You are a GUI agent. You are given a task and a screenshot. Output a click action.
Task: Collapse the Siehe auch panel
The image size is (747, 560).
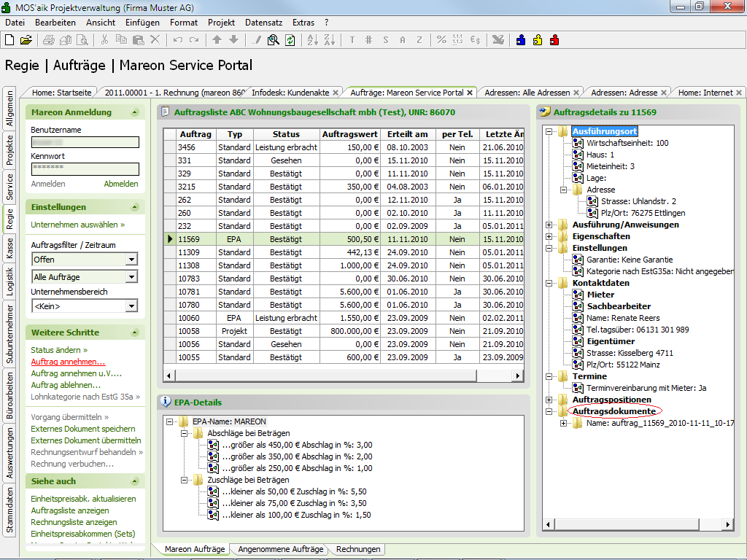(x=135, y=481)
